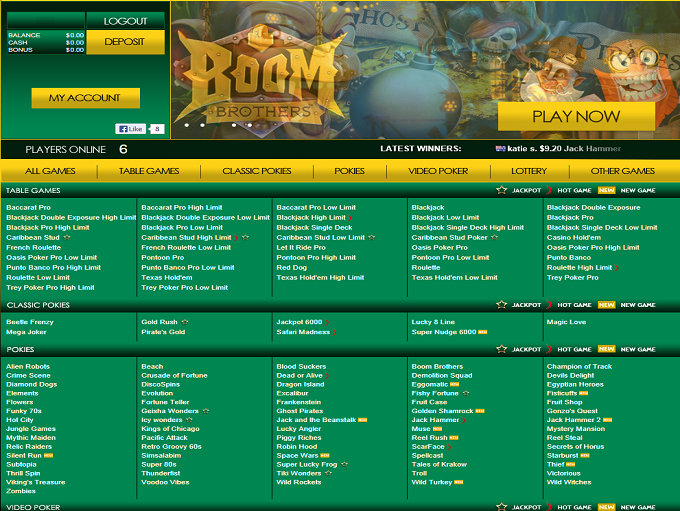This screenshot has width=680, height=511.
Task: Launch the Starburst pokie
Action: pos(562,455)
